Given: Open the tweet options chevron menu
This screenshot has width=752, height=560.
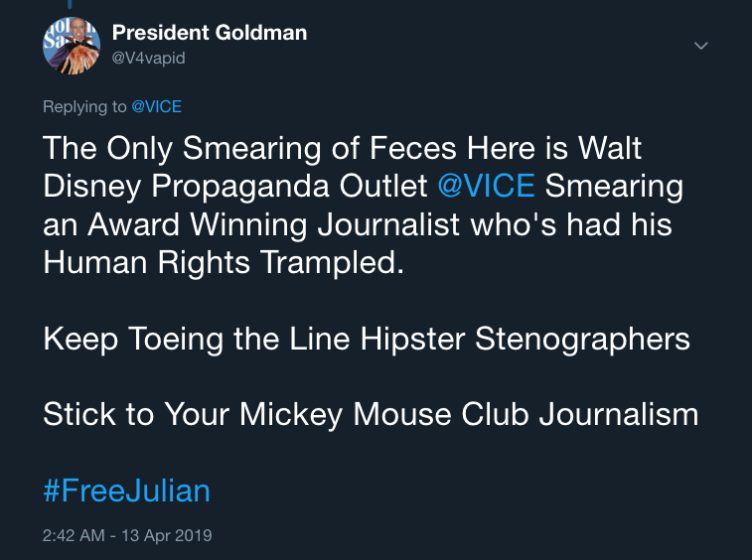Looking at the screenshot, I should coord(700,46).
